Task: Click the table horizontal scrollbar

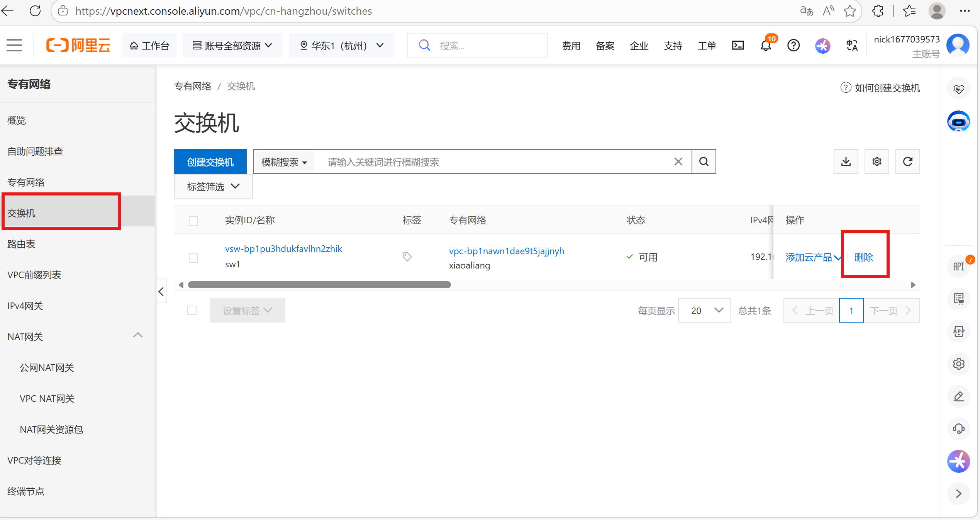Action: point(319,285)
